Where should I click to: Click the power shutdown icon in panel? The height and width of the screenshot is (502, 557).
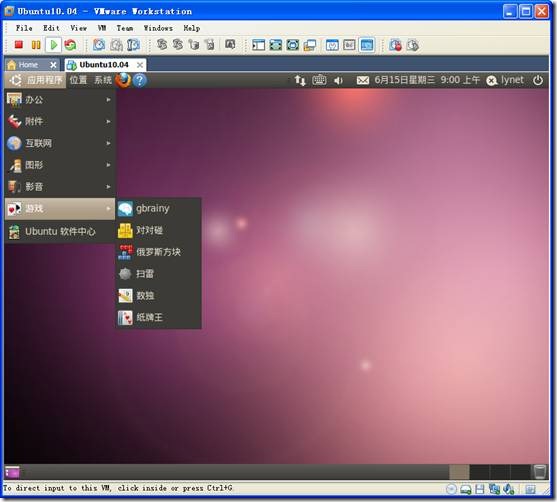click(x=538, y=80)
